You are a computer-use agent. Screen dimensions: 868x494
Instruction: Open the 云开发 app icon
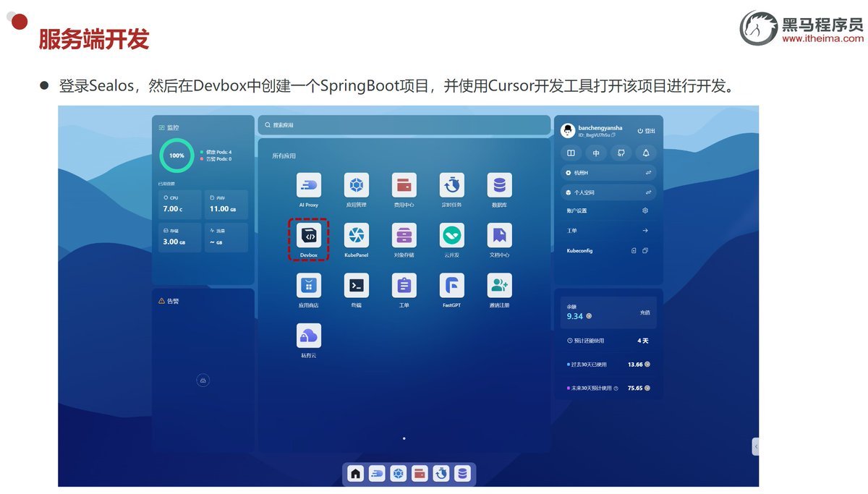(452, 235)
